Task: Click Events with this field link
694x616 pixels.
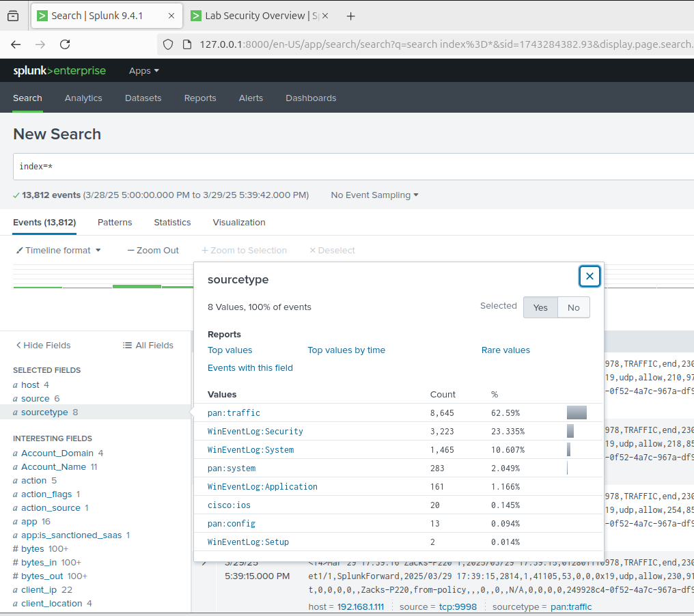Action: pos(250,367)
